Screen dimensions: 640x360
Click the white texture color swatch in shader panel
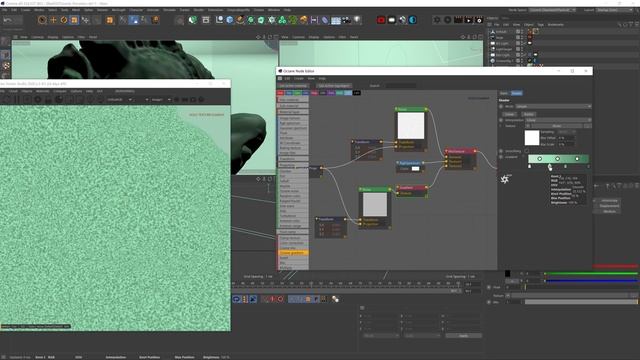pos(532,138)
